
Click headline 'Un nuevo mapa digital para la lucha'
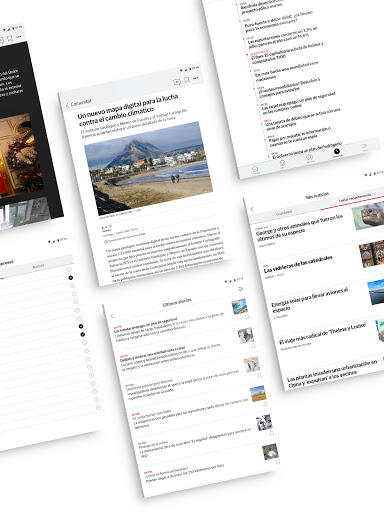pyautogui.click(x=128, y=107)
